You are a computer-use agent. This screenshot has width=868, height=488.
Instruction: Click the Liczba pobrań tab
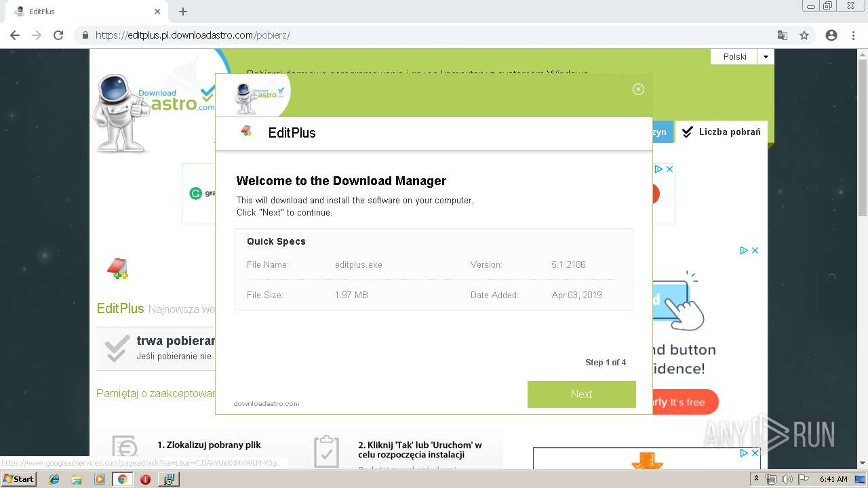[x=722, y=131]
